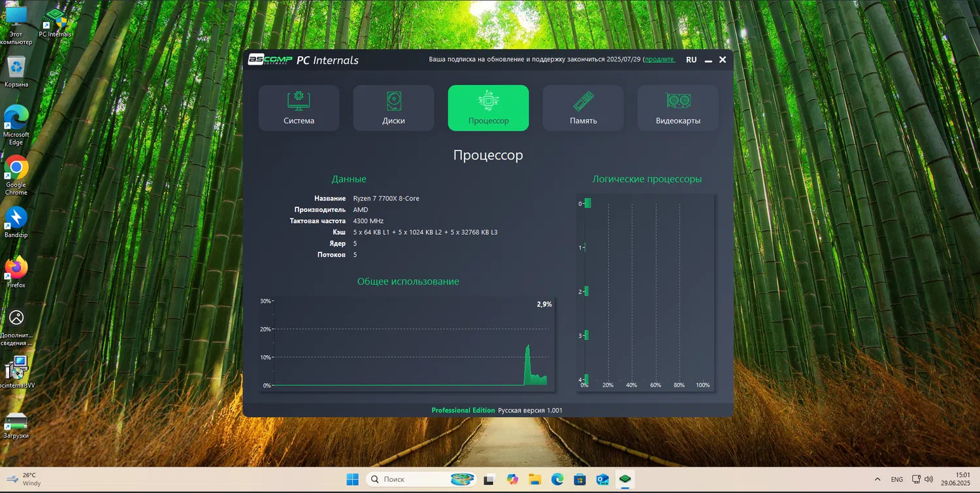Click the Кэш label
The height and width of the screenshot is (493, 980).
[x=339, y=232]
